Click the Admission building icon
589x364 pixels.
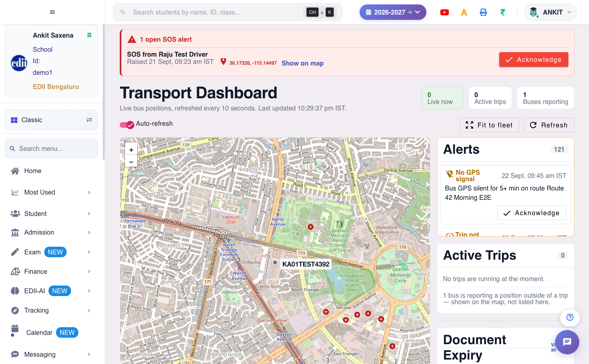pyautogui.click(x=15, y=232)
